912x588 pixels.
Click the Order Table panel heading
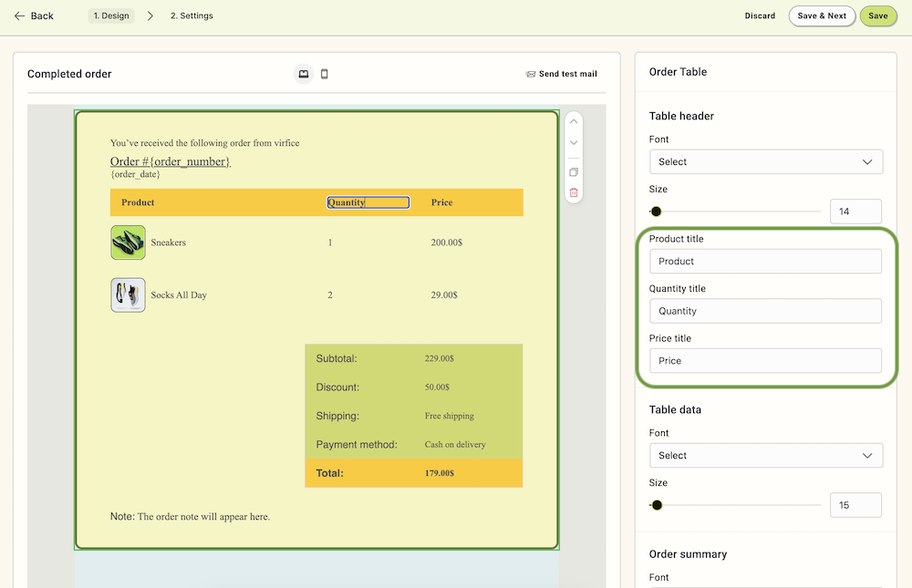point(678,71)
